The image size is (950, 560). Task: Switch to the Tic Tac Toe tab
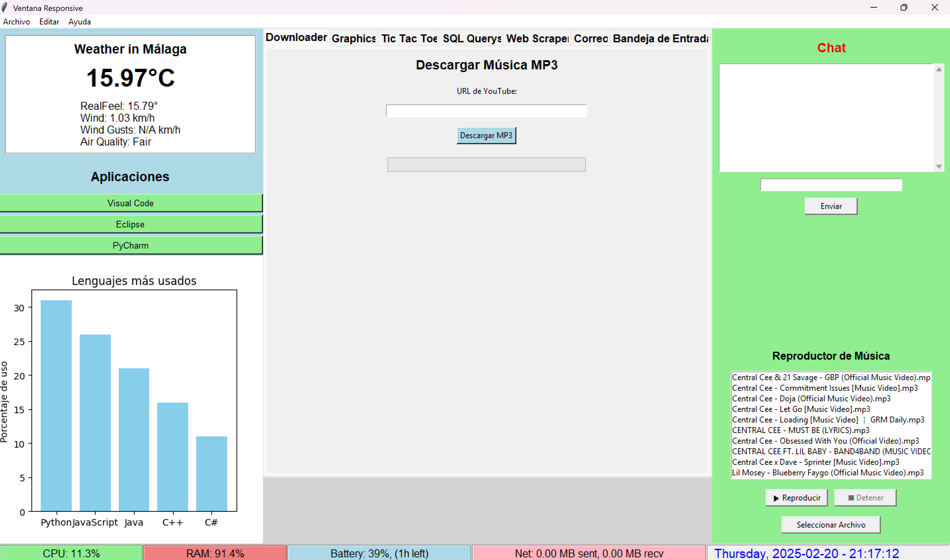(409, 38)
